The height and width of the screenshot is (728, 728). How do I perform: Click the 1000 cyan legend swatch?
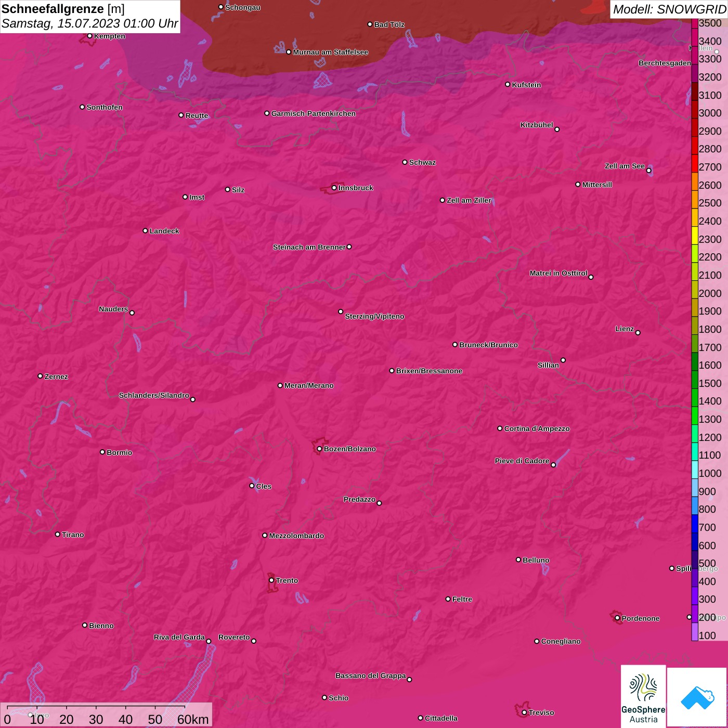point(694,470)
